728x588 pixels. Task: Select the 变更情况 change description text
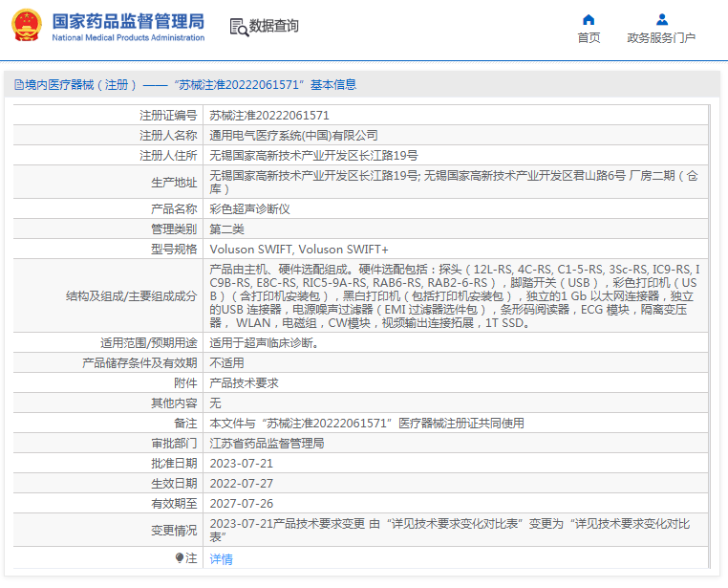tap(450, 530)
